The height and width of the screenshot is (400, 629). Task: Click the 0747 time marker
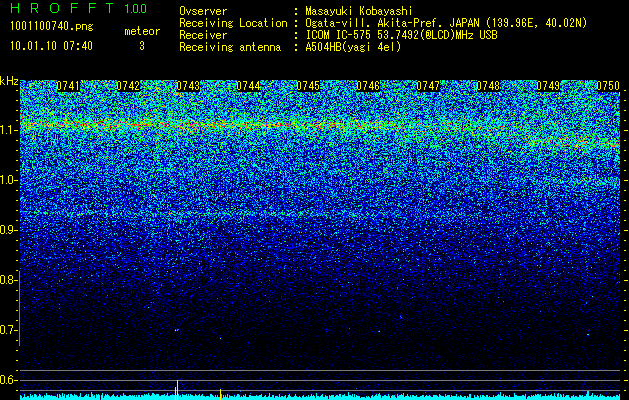click(428, 86)
